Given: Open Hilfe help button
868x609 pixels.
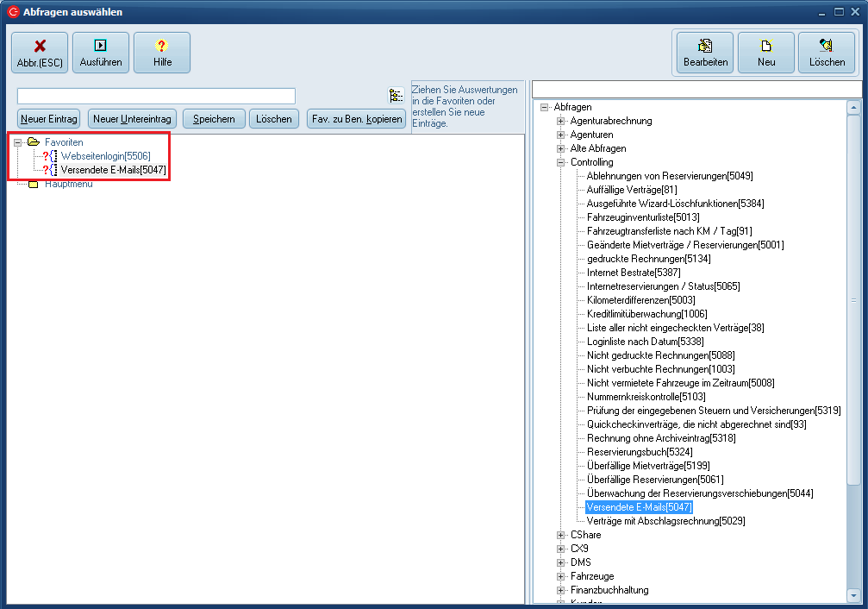Looking at the screenshot, I should [x=162, y=53].
